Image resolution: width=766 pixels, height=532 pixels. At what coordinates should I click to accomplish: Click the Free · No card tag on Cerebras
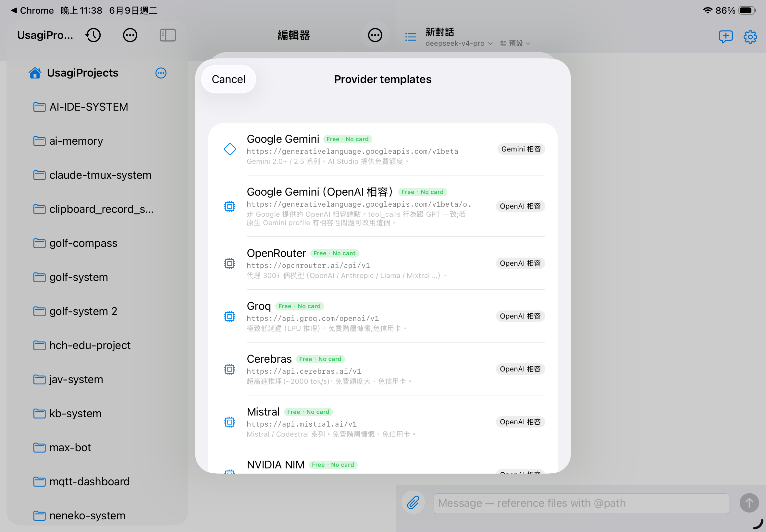(320, 359)
